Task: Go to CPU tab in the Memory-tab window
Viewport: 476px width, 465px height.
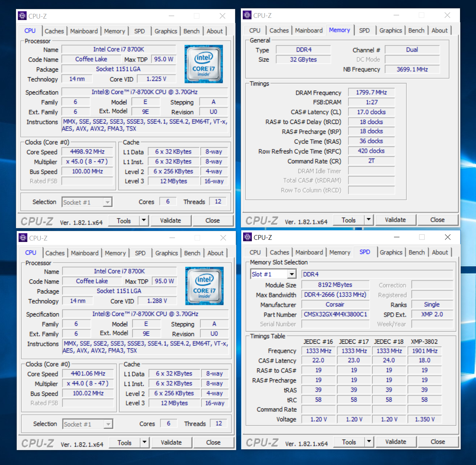Action: (255, 30)
